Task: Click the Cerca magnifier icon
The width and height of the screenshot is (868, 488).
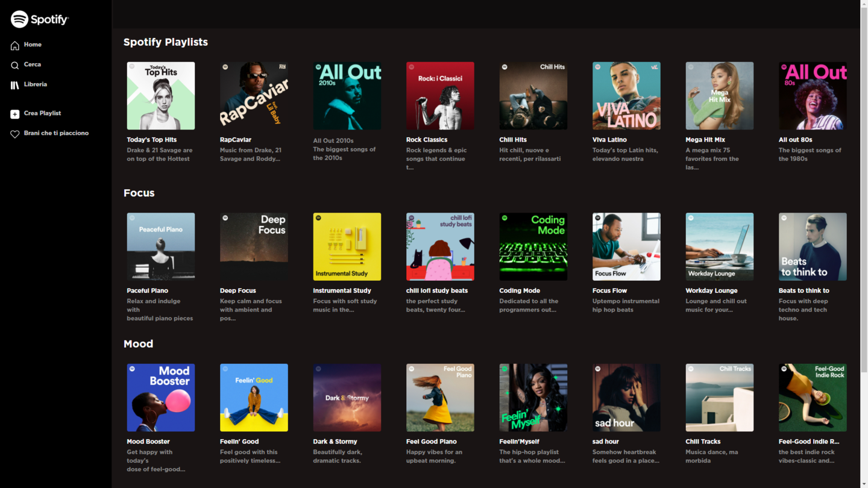Action: (x=15, y=65)
